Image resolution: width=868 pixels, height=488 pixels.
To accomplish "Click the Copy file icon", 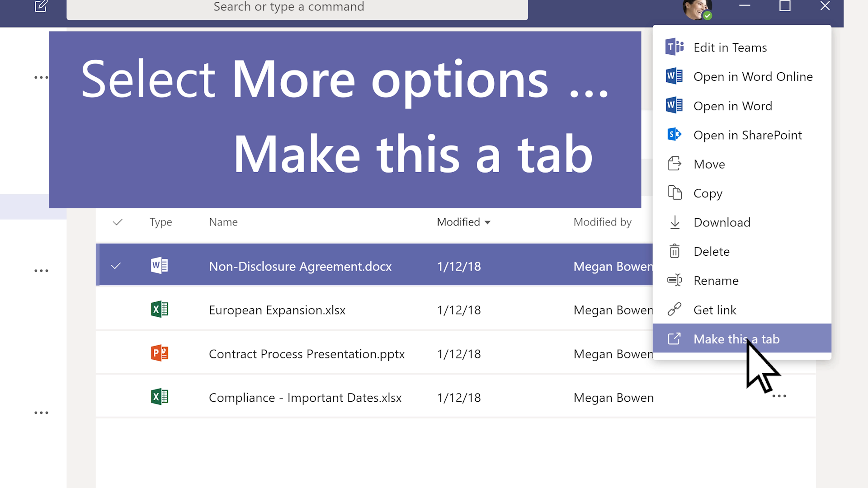I will coord(675,193).
